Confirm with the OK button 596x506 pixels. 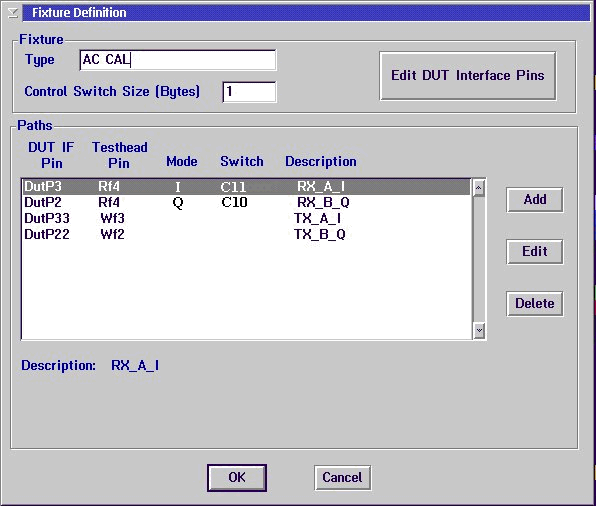237,477
